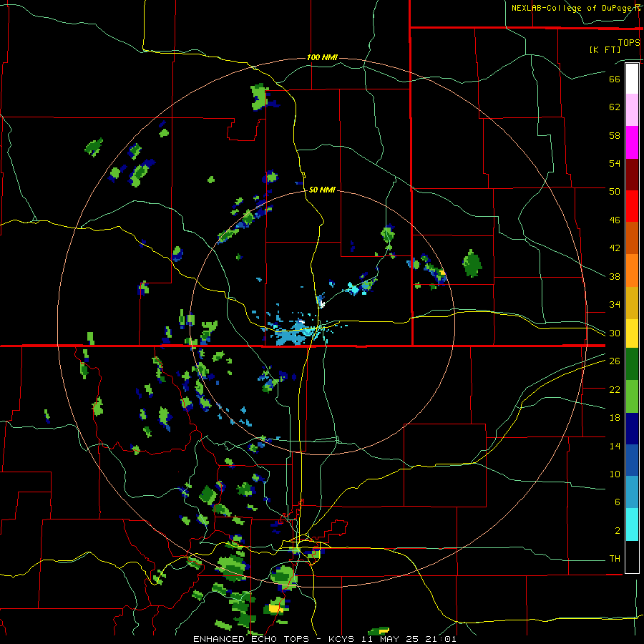Click the 50 NMI range ring label
This screenshot has height=644, width=644.
[x=322, y=190]
